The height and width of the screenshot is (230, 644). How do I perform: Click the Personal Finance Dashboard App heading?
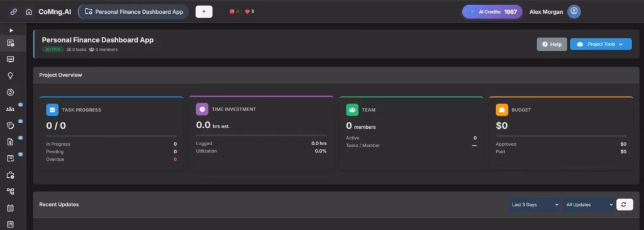[97, 40]
